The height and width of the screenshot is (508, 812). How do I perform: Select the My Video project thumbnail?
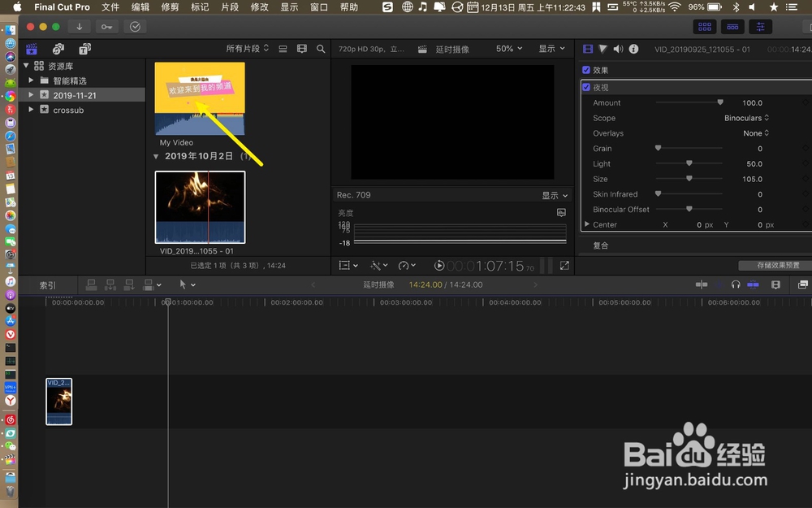click(x=200, y=99)
